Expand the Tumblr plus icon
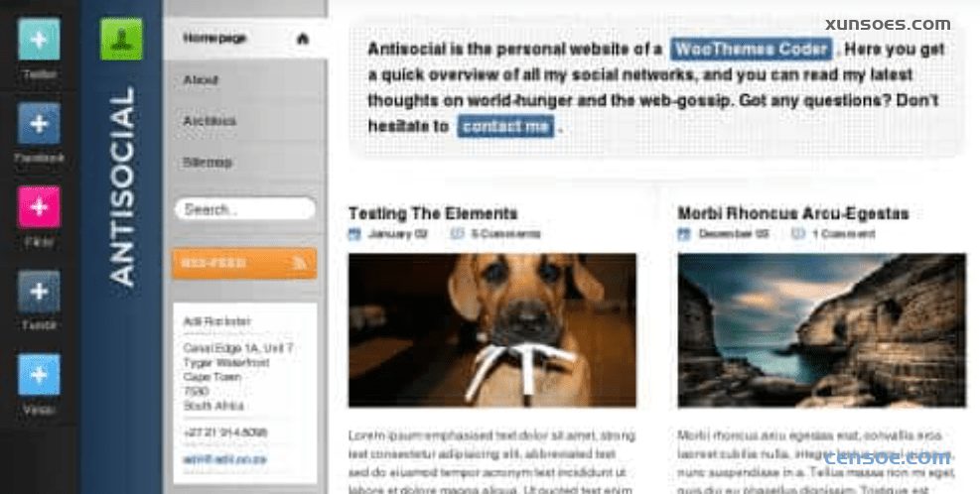Screen dimensions: 980x494 39,291
